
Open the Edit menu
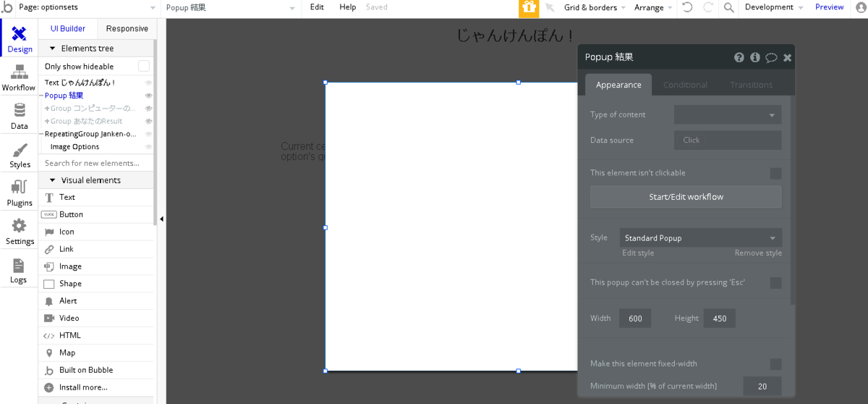pos(317,7)
